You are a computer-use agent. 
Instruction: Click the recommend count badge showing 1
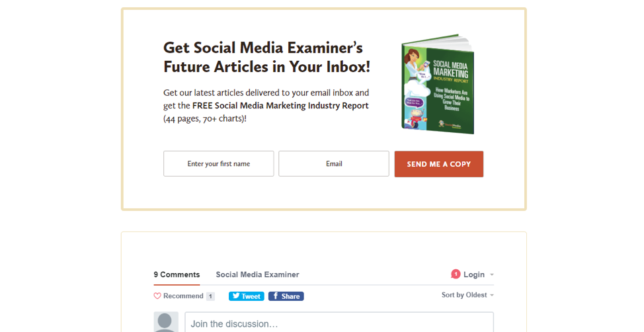(x=210, y=296)
